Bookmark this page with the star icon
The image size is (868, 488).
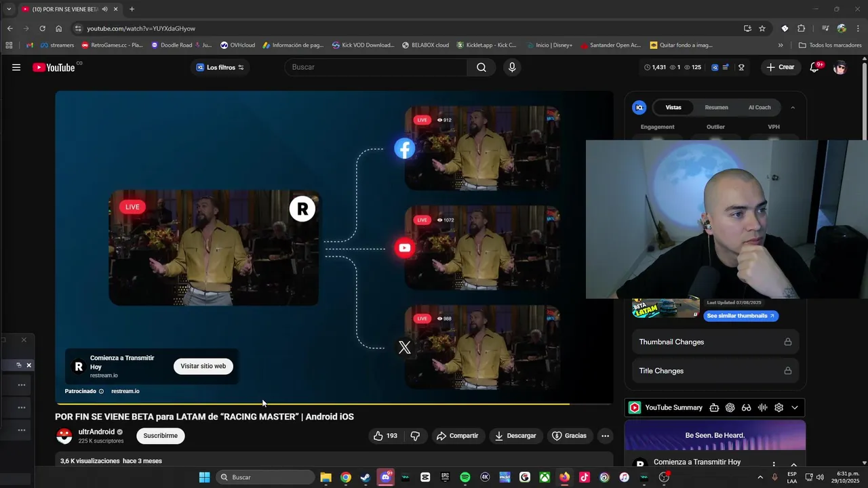click(762, 28)
